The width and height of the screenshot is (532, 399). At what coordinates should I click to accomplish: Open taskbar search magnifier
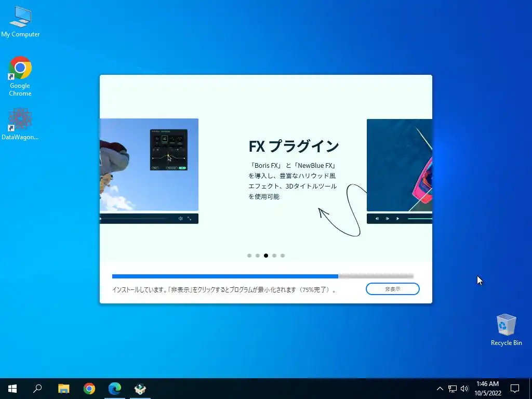(x=37, y=389)
